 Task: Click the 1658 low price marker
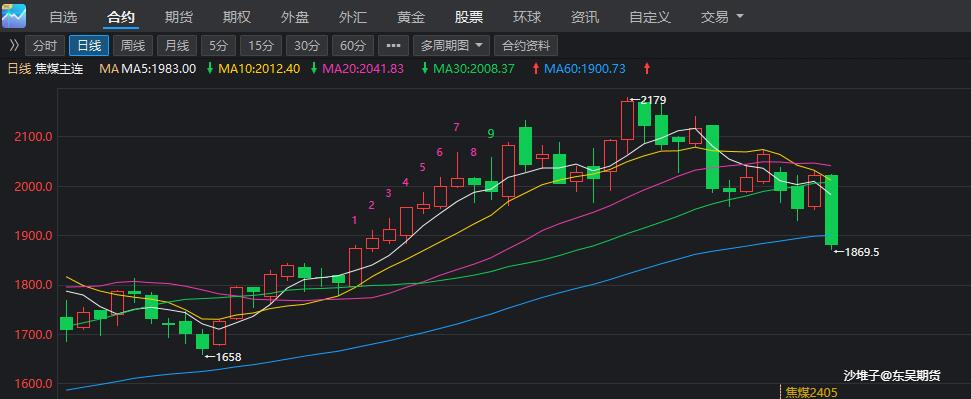coord(223,357)
